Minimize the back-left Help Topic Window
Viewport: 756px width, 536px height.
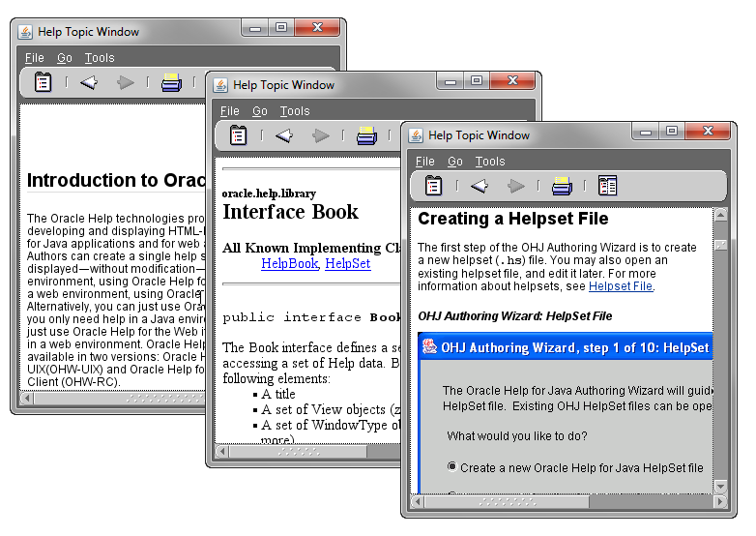click(254, 28)
